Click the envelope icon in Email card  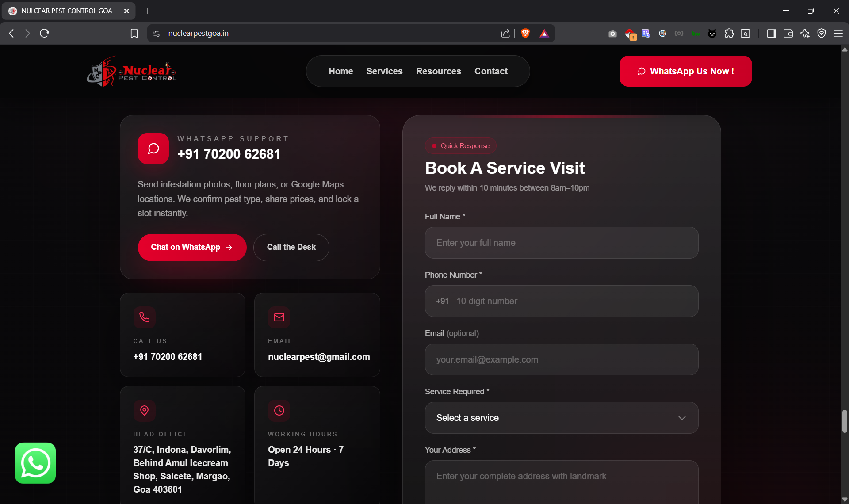279,317
